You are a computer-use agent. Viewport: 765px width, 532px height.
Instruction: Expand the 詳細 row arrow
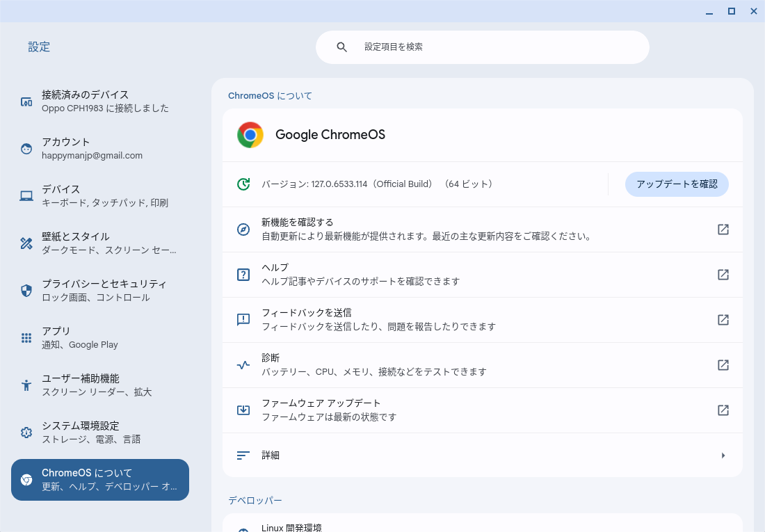[723, 456]
